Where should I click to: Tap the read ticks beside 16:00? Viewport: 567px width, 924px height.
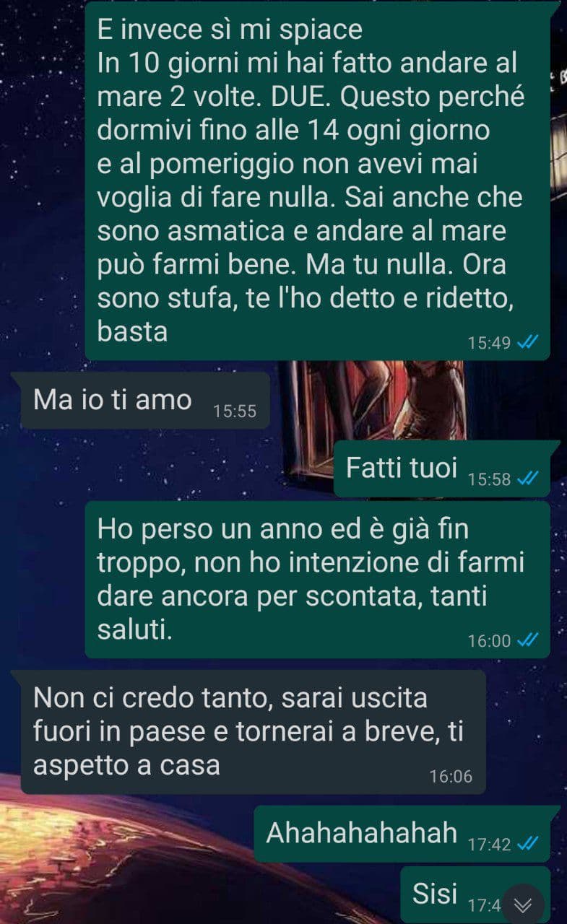click(x=527, y=640)
